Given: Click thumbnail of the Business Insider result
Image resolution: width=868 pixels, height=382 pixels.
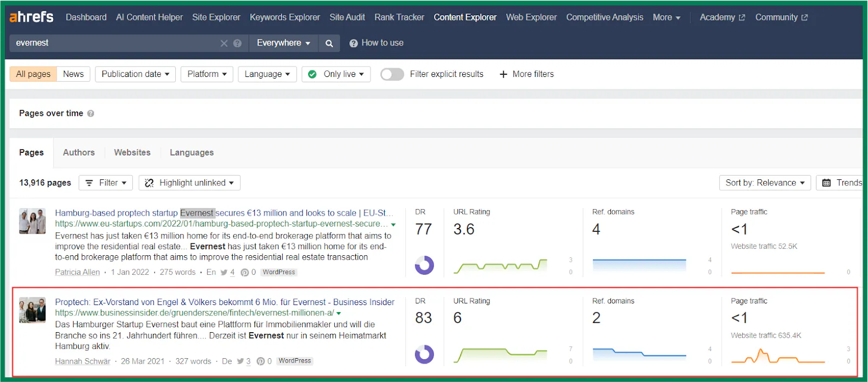Looking at the screenshot, I should tap(33, 310).
